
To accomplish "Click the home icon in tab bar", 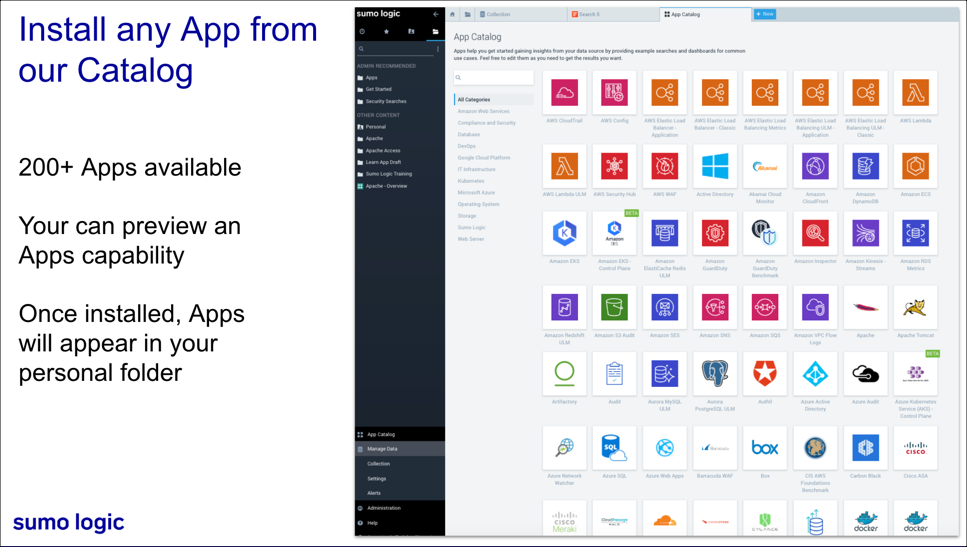I will 453,15.
